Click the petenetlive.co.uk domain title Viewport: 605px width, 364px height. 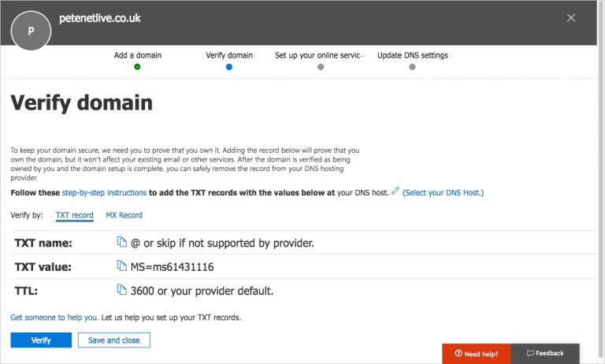pos(99,18)
